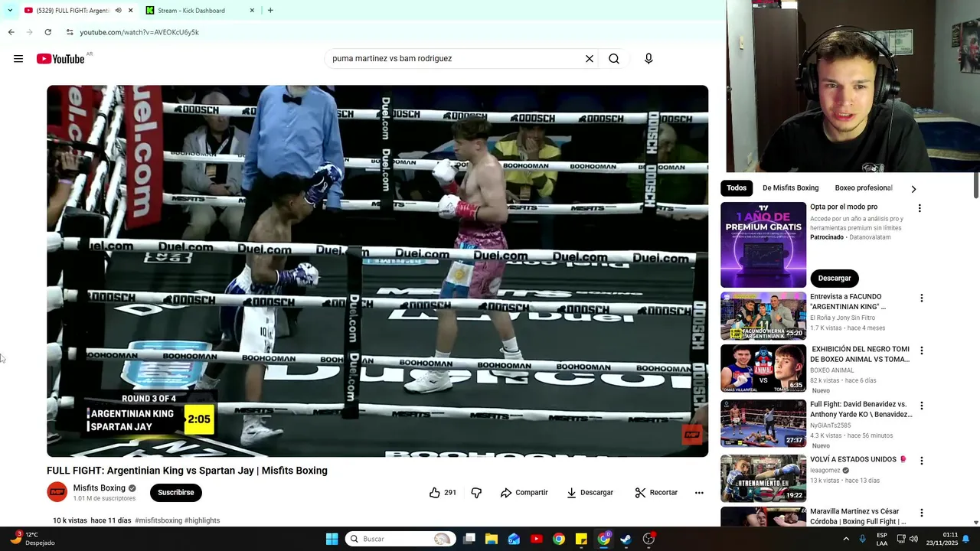Click the Maravilla Martinez vs César Córdoba title
Screen dimensions: 980x551
point(857,517)
